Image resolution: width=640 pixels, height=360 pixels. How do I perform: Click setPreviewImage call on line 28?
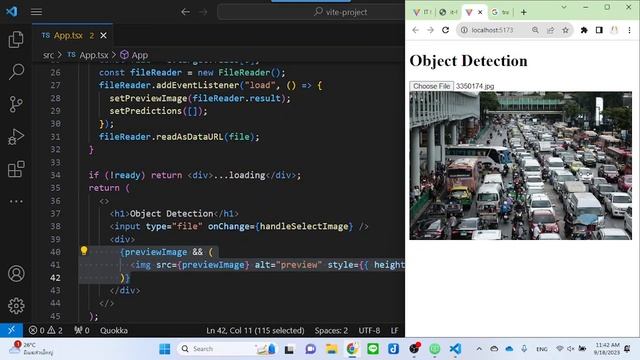click(x=148, y=98)
